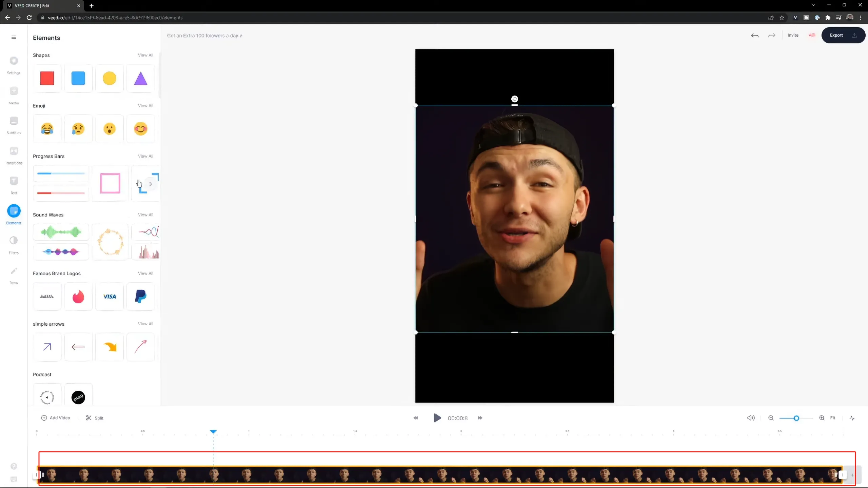
Task: Open the Settings sidebar panel
Action: (x=14, y=65)
